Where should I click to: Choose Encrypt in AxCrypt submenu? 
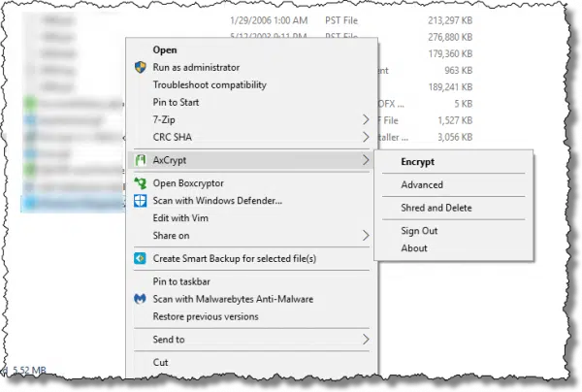coord(454,161)
